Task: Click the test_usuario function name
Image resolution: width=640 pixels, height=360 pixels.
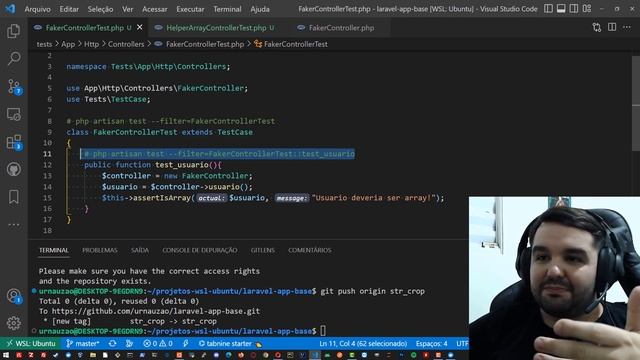Action: (182, 165)
